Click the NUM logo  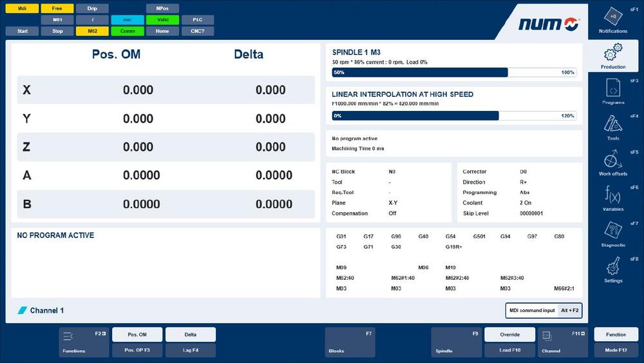point(549,24)
